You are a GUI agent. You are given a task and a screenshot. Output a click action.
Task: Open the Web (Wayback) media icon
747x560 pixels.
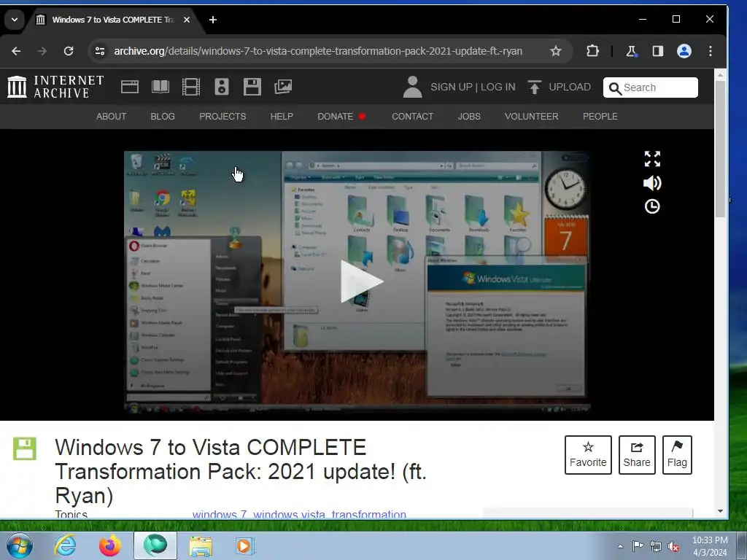click(x=130, y=87)
